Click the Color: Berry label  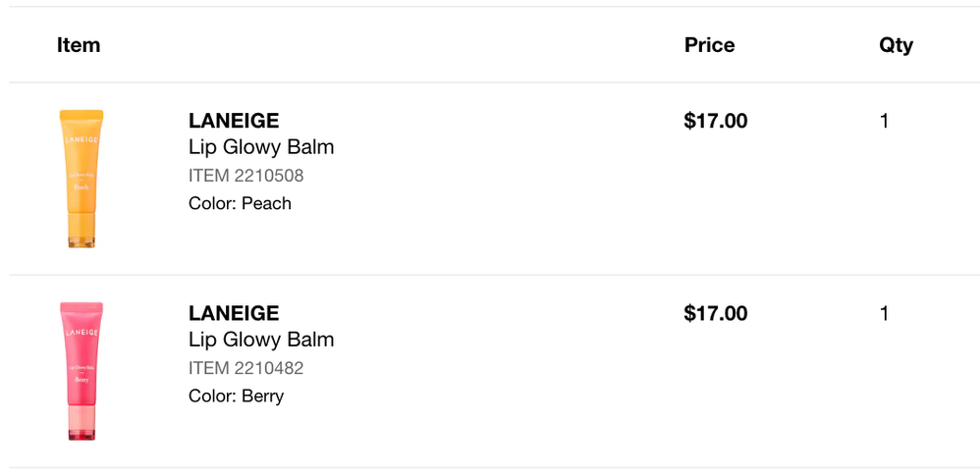236,396
